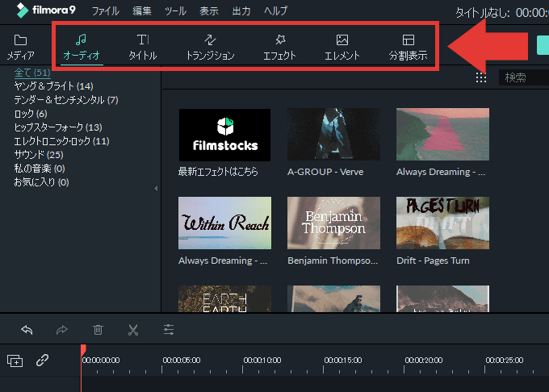Viewport: 549px width, 392px height.
Task: Select category 私の音楽 (0)
Action: tap(40, 169)
